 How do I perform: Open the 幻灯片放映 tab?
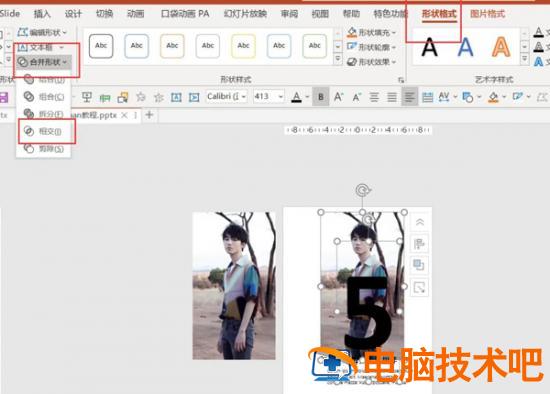tap(245, 14)
